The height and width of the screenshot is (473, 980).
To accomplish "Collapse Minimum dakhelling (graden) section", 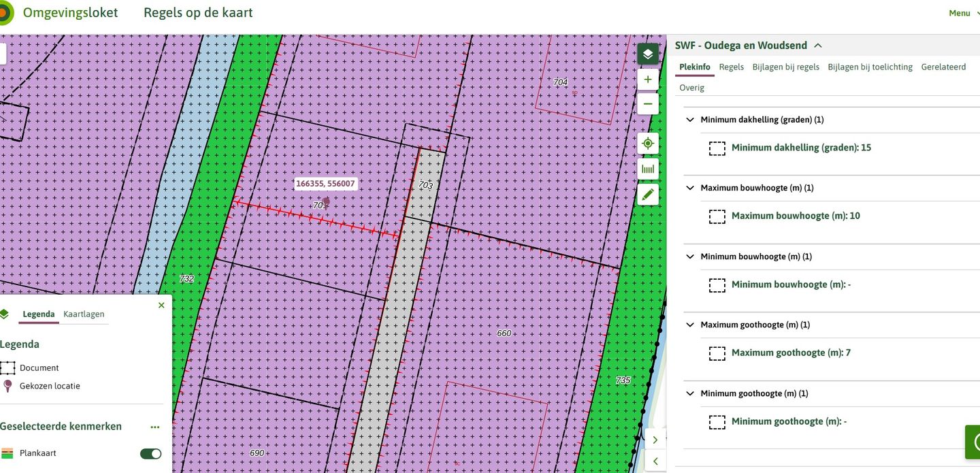I will coord(691,120).
